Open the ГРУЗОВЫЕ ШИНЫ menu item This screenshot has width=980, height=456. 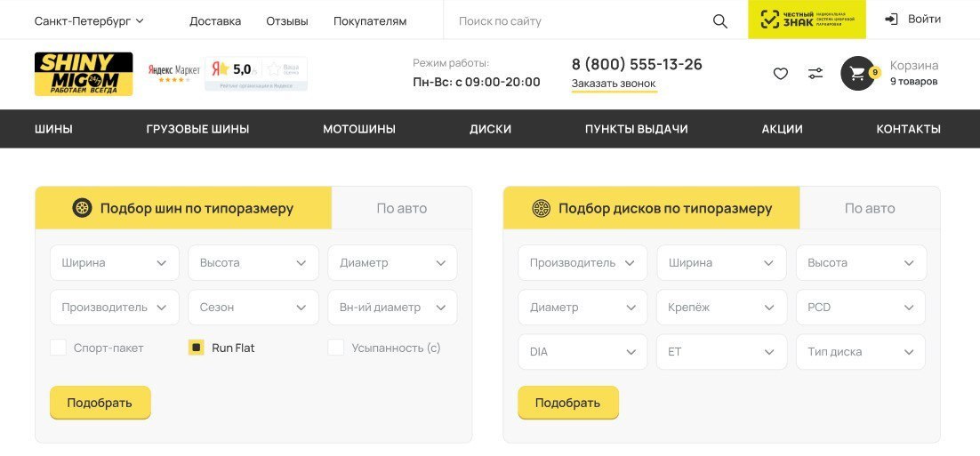tap(197, 129)
